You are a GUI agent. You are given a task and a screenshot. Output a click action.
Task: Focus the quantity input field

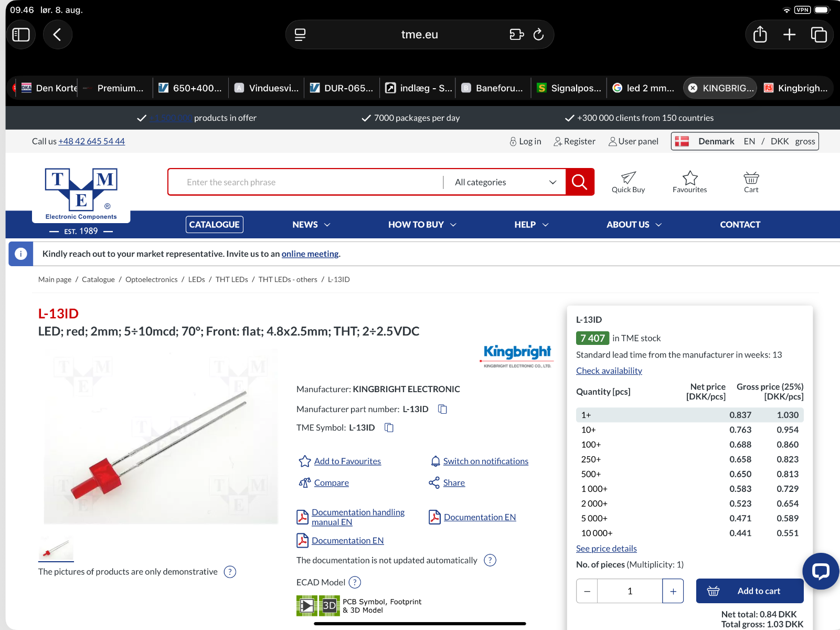pyautogui.click(x=630, y=591)
